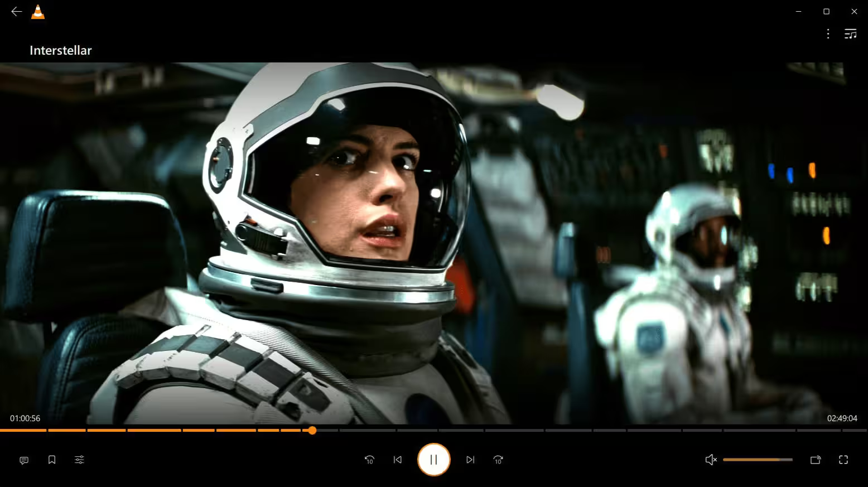This screenshot has height=487, width=868.
Task: Adjust the volume slider
Action: coord(758,460)
